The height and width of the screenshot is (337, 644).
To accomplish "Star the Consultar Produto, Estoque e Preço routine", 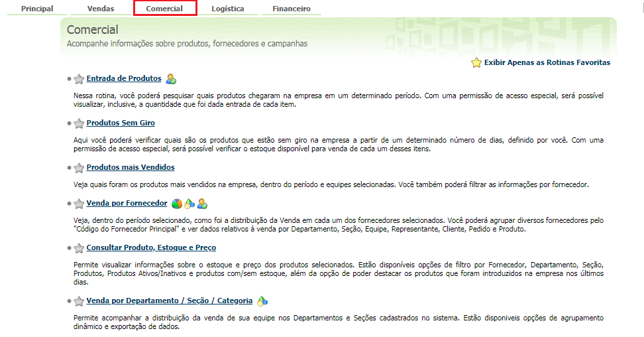I will point(79,247).
